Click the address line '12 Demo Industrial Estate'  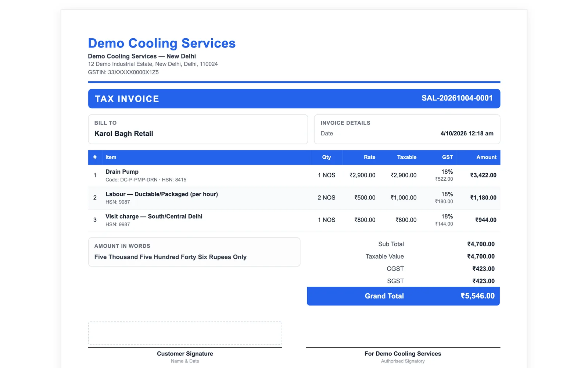tap(153, 64)
